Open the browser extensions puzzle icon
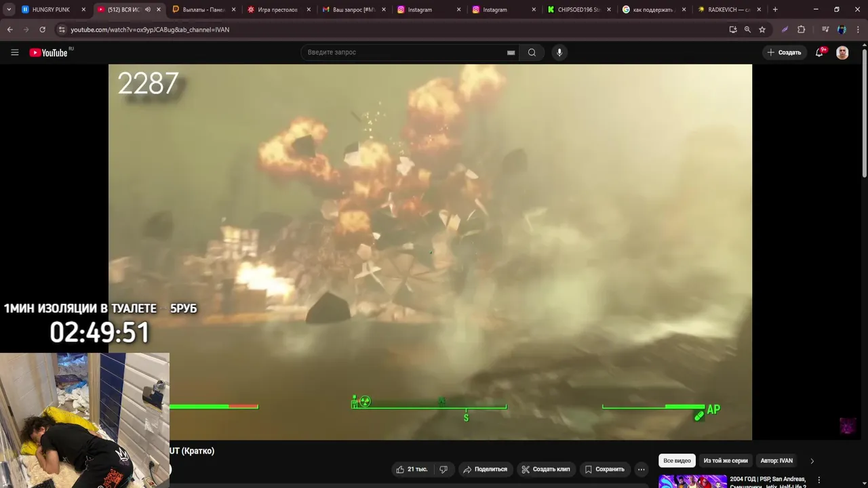 [801, 30]
